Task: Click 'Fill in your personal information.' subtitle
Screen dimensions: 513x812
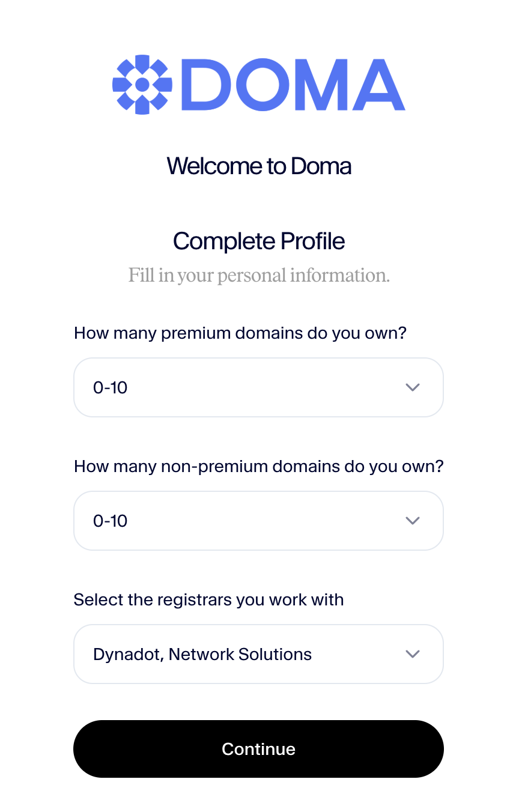Action: 259,276
